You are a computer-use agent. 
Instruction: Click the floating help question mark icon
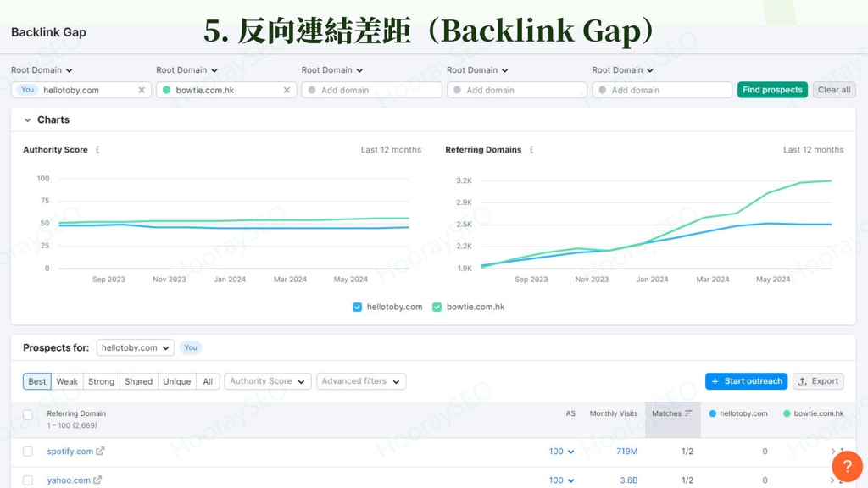tap(848, 467)
